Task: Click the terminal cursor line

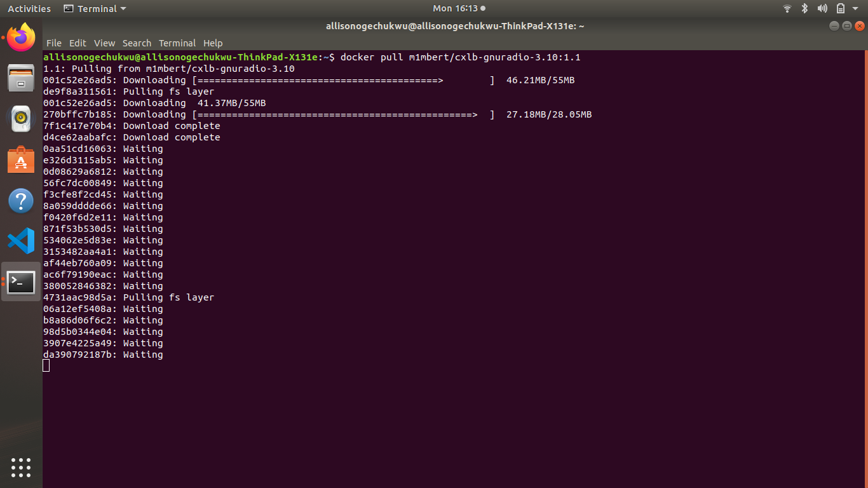Action: [46, 365]
